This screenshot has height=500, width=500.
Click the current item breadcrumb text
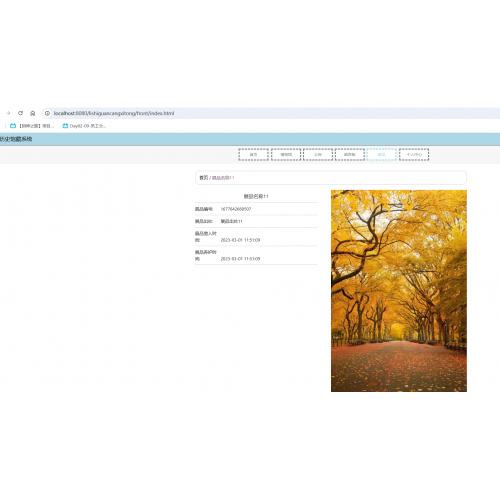click(223, 178)
